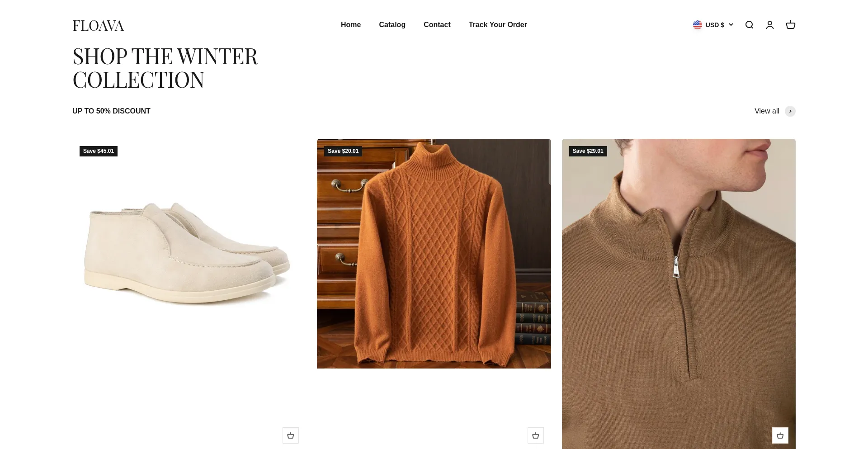
Task: Expand the USD $ currency selector
Action: [713, 25]
